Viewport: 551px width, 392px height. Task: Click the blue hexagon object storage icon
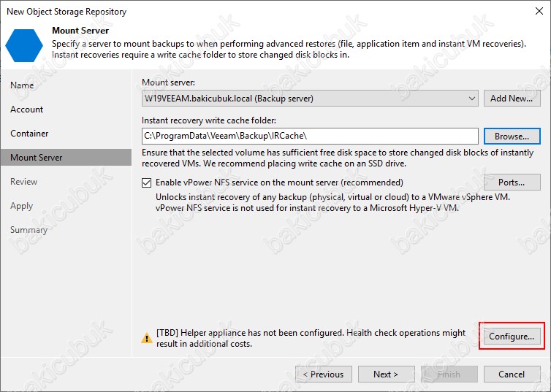point(24,45)
